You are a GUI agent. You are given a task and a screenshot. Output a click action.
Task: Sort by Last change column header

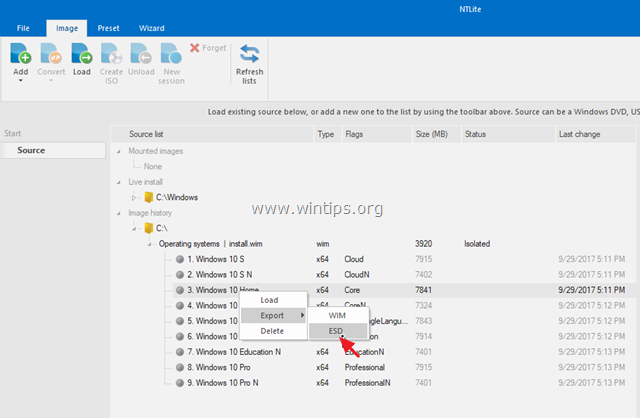coord(595,134)
